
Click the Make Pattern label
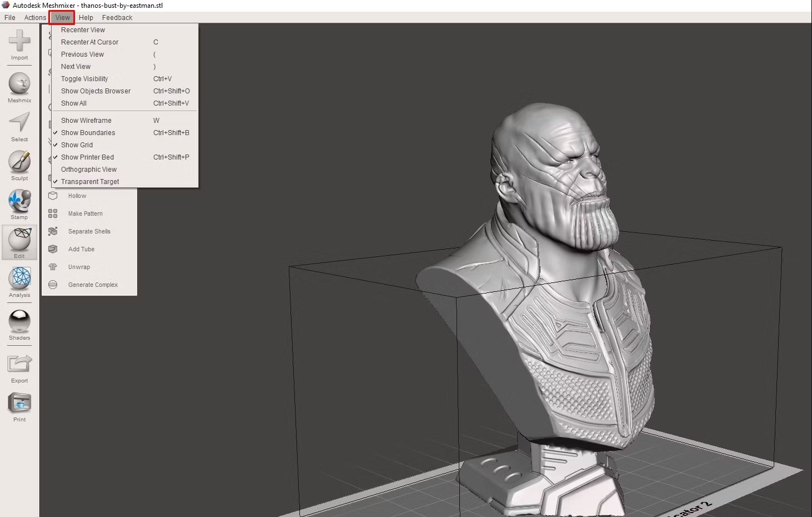86,213
